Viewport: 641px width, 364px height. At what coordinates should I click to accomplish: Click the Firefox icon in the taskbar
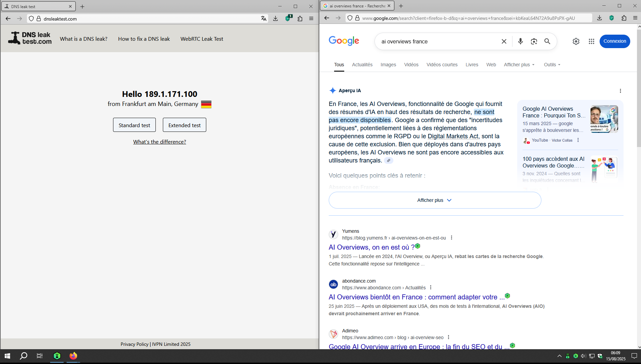73,356
